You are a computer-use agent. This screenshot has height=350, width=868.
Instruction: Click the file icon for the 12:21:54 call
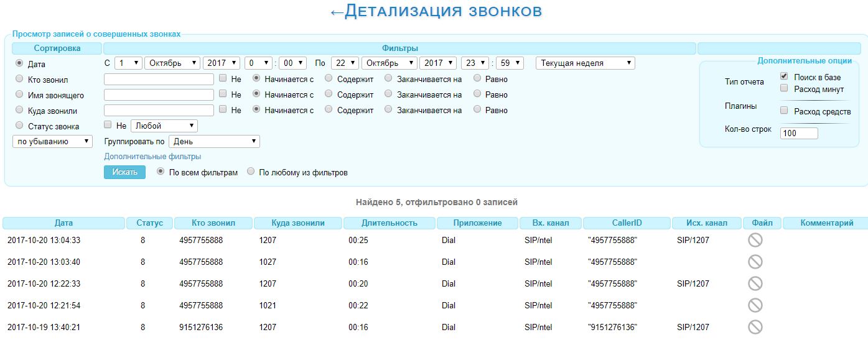(755, 306)
